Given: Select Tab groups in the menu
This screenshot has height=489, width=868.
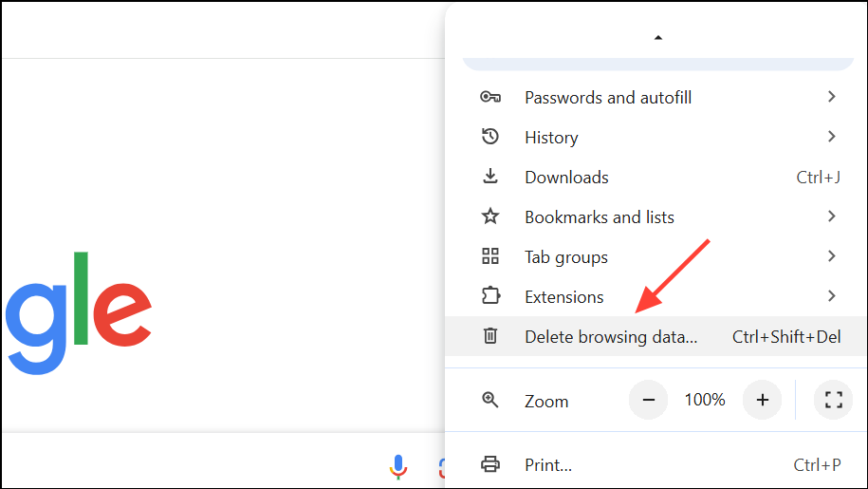Looking at the screenshot, I should (x=656, y=256).
